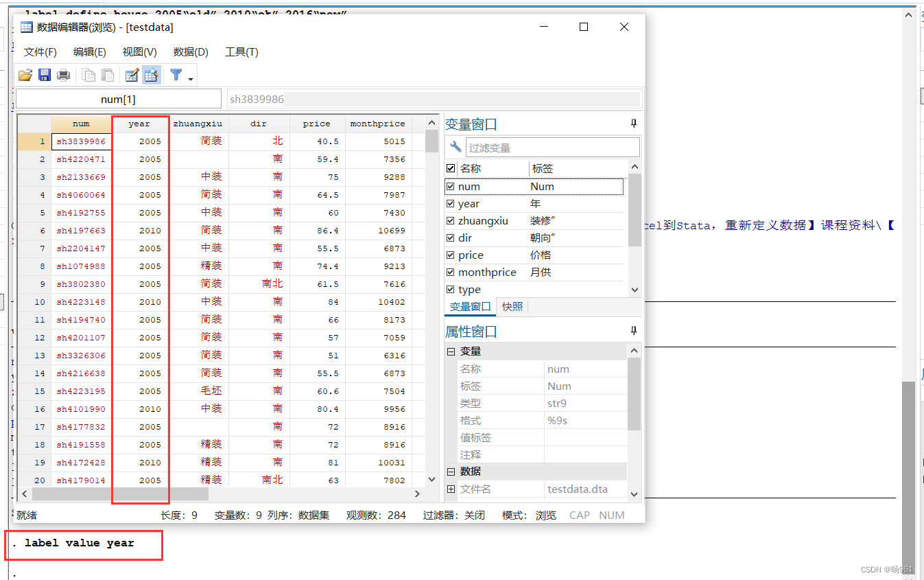The width and height of the screenshot is (924, 580).
Task: Click the 格式 property value %9s
Action: tap(585, 420)
